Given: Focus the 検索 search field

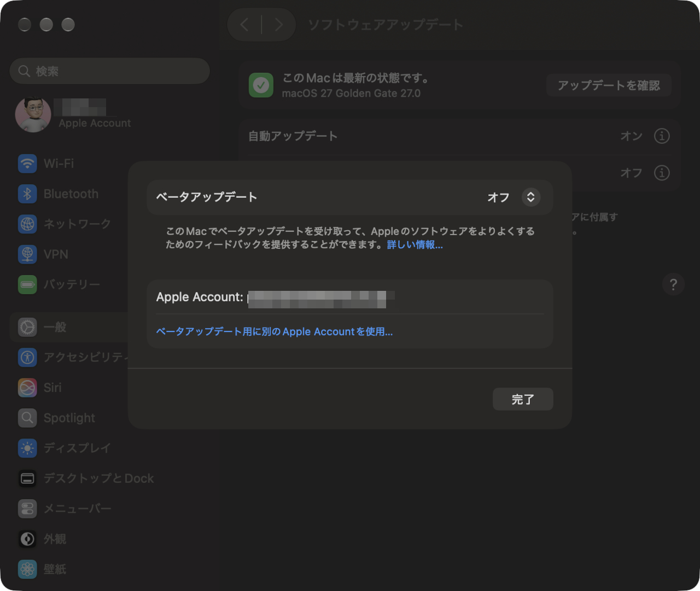Looking at the screenshot, I should (109, 71).
